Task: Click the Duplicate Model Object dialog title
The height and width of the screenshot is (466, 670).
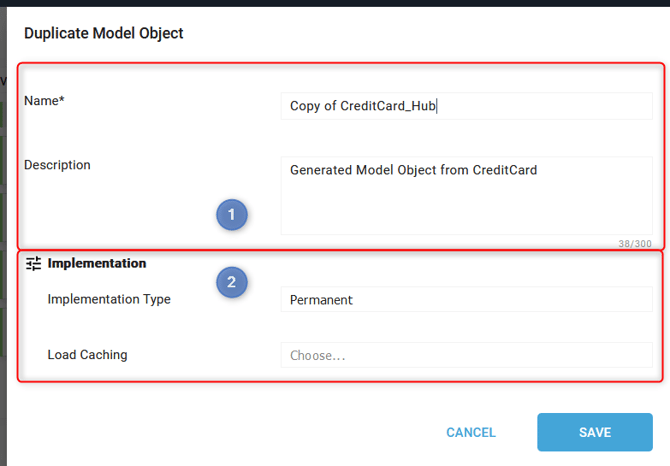Action: tap(103, 33)
